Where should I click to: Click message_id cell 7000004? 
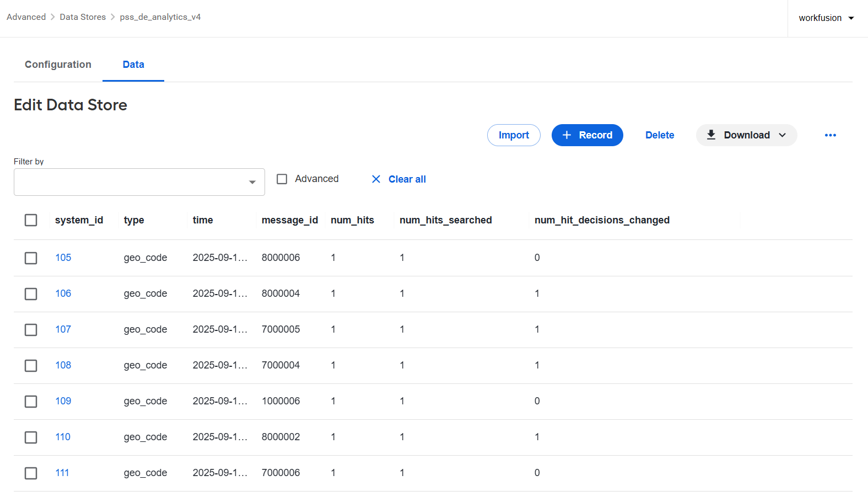point(281,365)
